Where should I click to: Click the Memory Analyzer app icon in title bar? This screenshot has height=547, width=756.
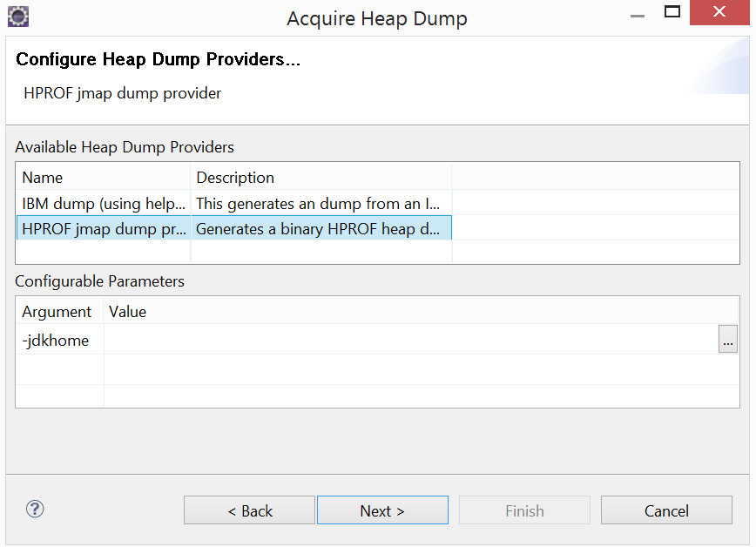[x=18, y=17]
